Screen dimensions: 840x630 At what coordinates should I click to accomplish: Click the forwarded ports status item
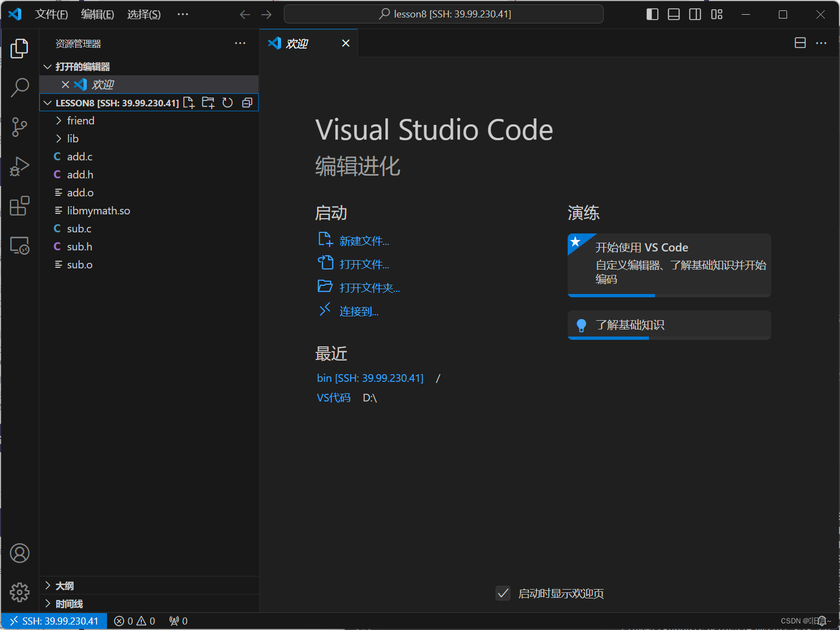(178, 621)
